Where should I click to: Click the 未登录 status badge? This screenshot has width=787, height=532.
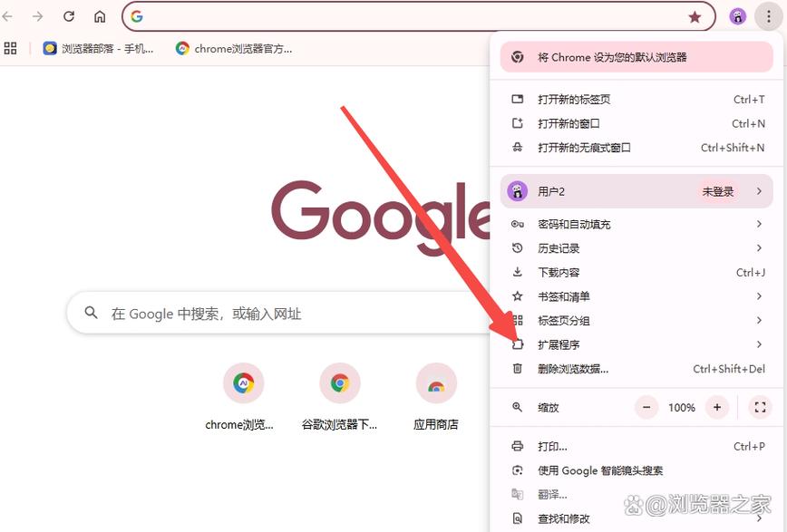click(718, 191)
